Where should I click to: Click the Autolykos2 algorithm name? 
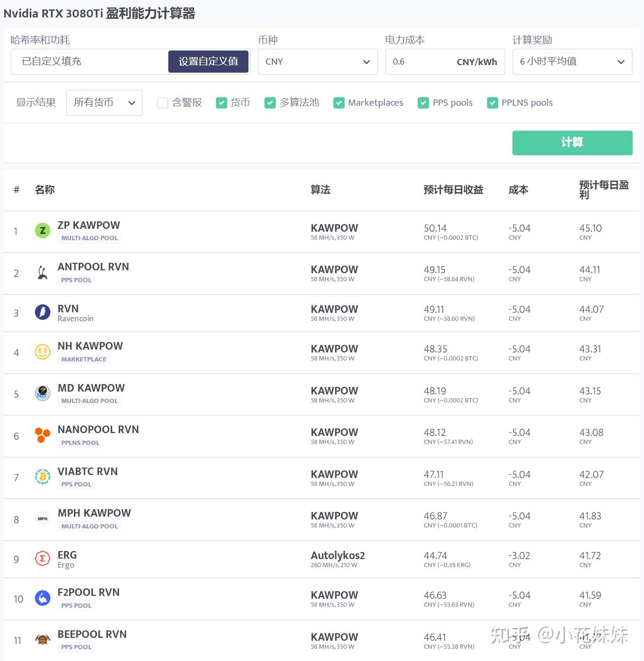click(x=338, y=555)
